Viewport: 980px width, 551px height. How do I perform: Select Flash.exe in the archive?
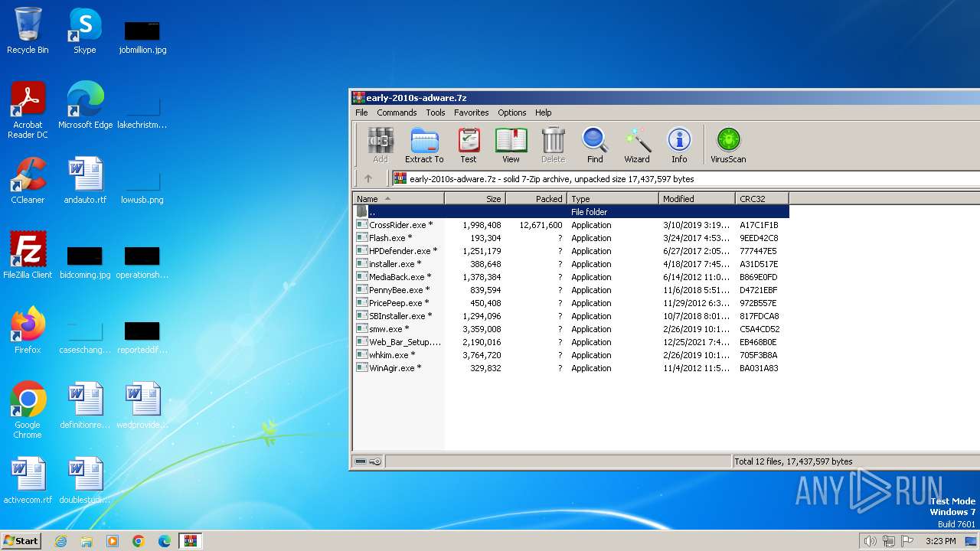pyautogui.click(x=570, y=238)
